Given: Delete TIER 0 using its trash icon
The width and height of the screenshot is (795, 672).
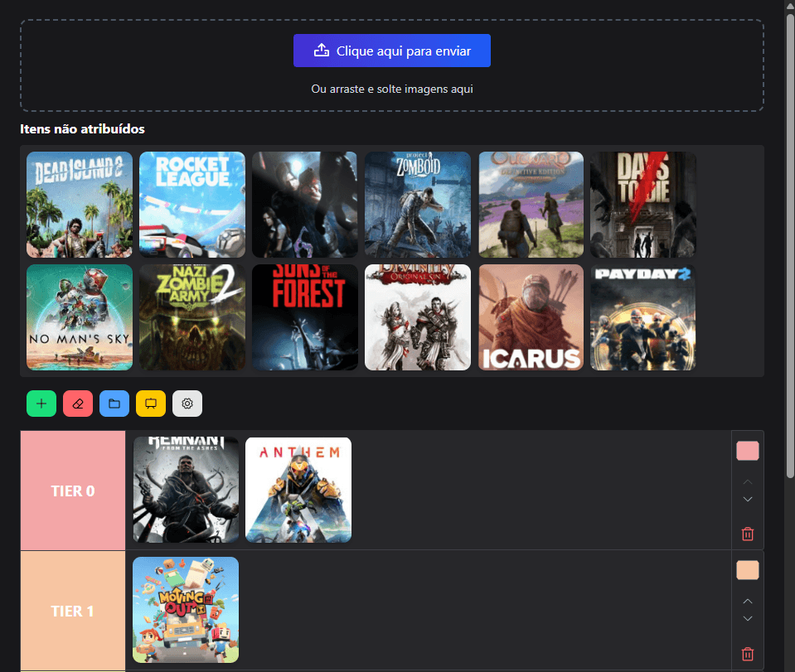Looking at the screenshot, I should [748, 534].
